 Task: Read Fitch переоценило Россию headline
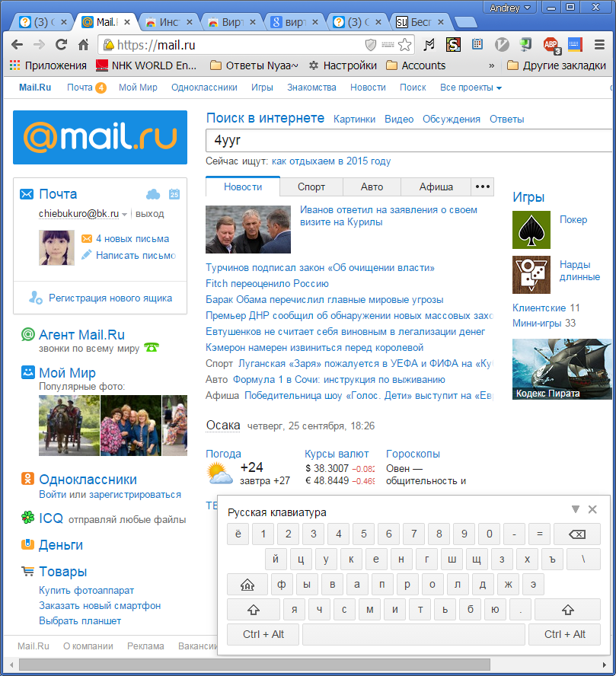click(x=267, y=284)
